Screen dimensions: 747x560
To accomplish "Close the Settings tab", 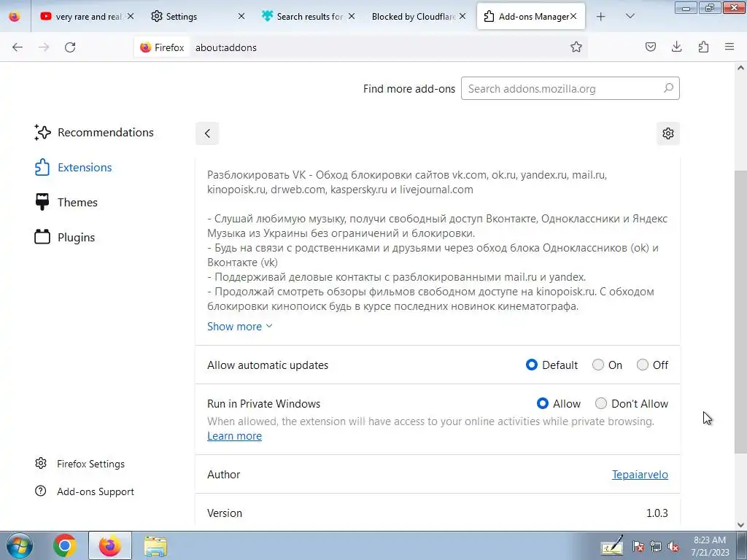I will [241, 16].
